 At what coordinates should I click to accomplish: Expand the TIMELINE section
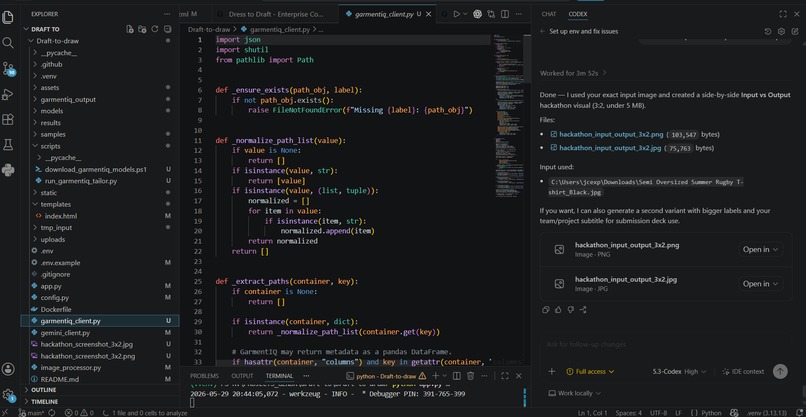tap(44, 401)
